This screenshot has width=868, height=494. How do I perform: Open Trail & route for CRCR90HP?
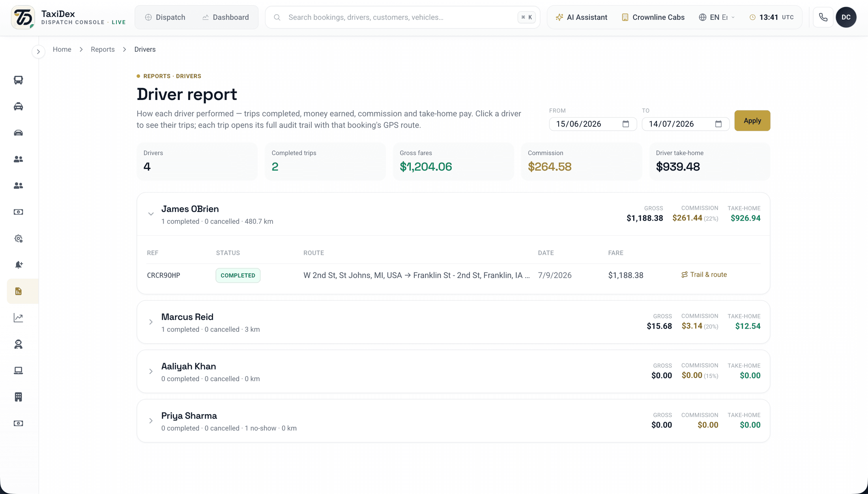tap(704, 275)
